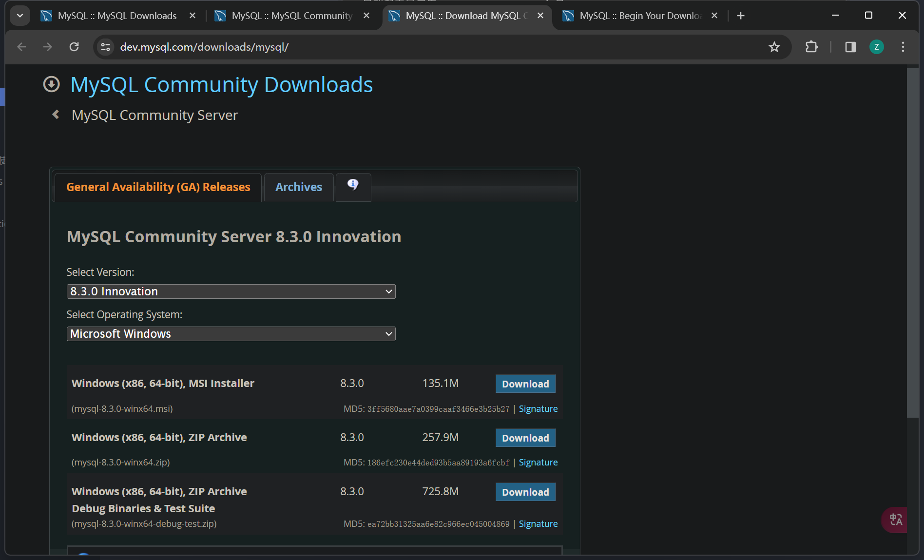Close the Begin Your Download tab
Image resolution: width=924 pixels, height=560 pixels.
[x=714, y=16]
